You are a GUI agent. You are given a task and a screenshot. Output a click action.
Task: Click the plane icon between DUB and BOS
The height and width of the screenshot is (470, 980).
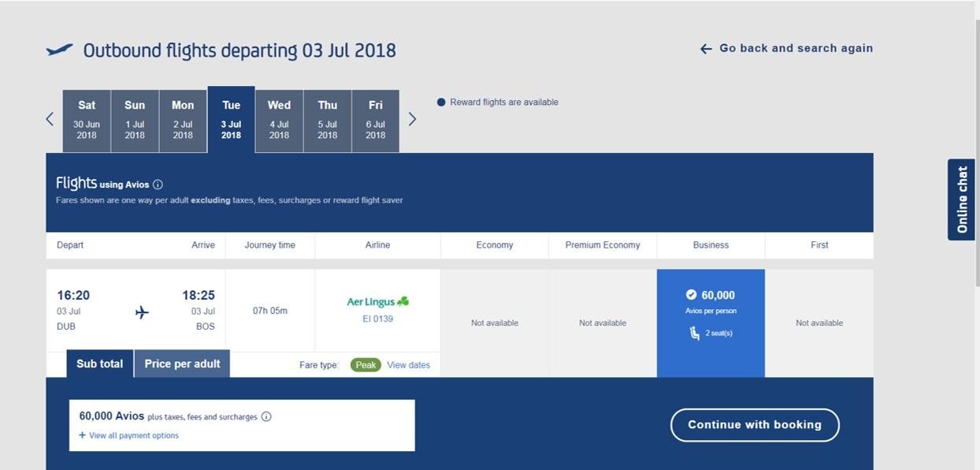click(x=142, y=312)
